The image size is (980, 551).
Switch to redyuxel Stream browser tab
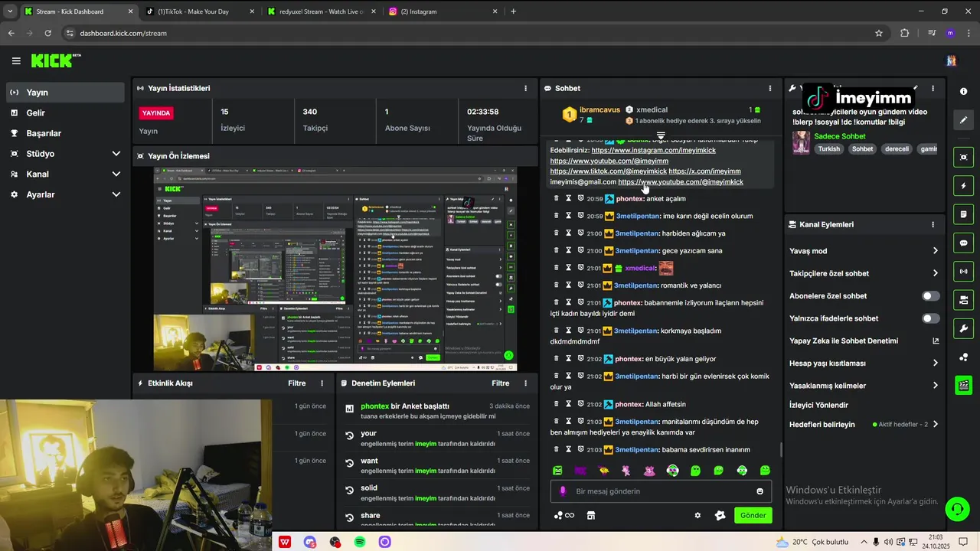[321, 11]
